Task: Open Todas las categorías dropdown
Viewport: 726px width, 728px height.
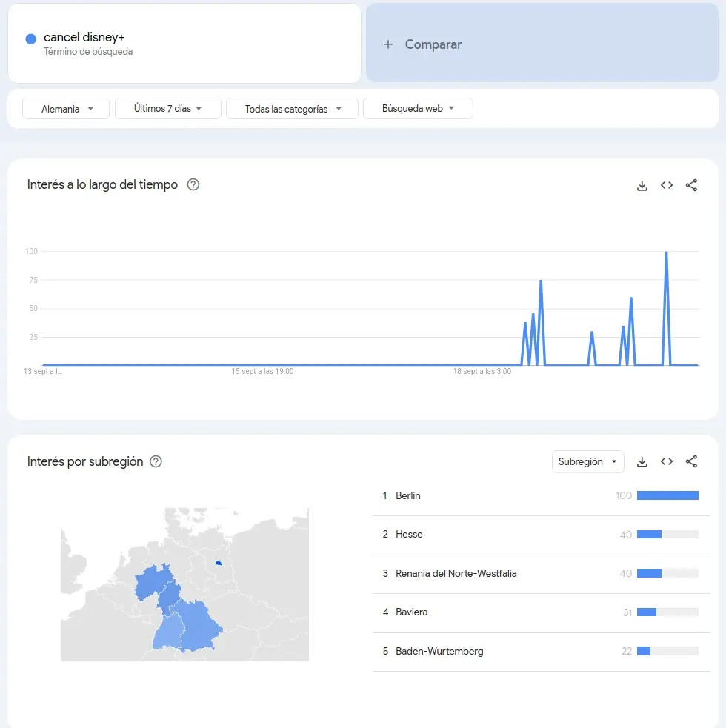Action: [292, 109]
